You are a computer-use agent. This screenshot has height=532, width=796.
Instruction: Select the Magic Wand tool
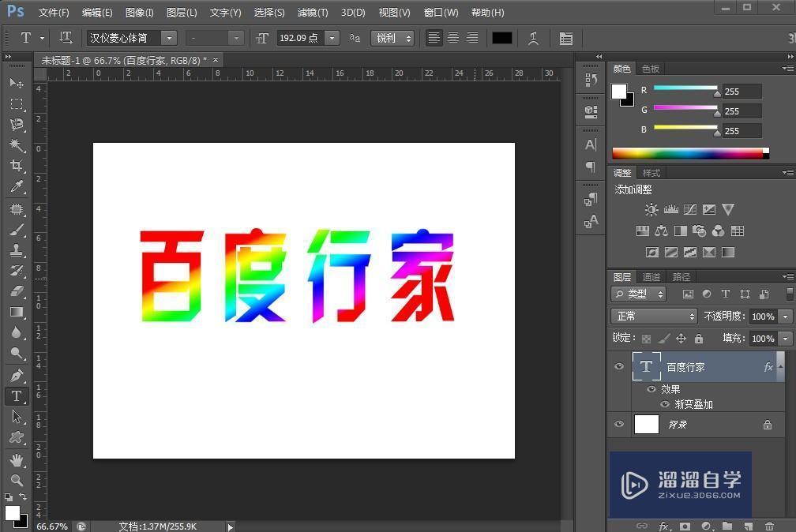[17, 145]
